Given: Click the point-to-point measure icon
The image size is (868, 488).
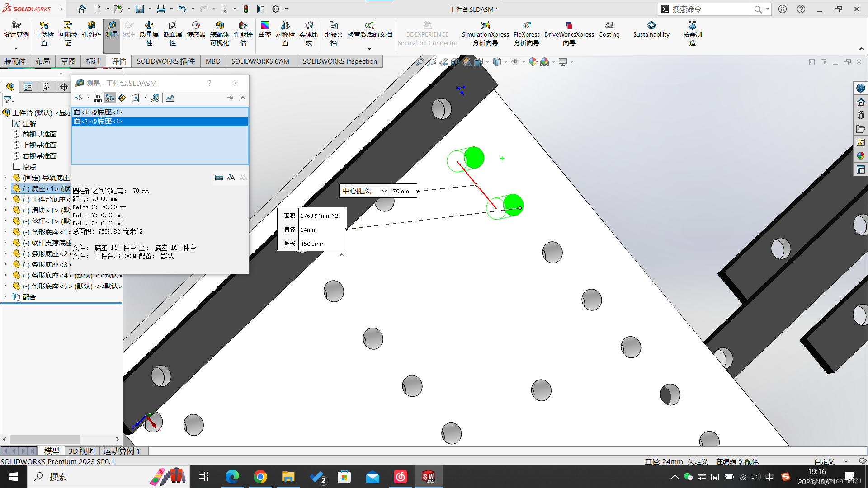Looking at the screenshot, I should (x=122, y=98).
